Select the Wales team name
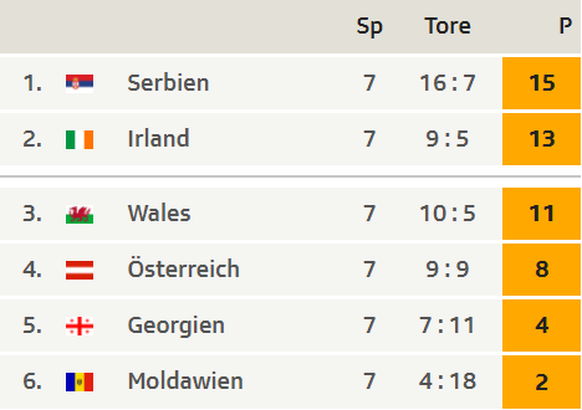The height and width of the screenshot is (410, 582). [x=159, y=213]
